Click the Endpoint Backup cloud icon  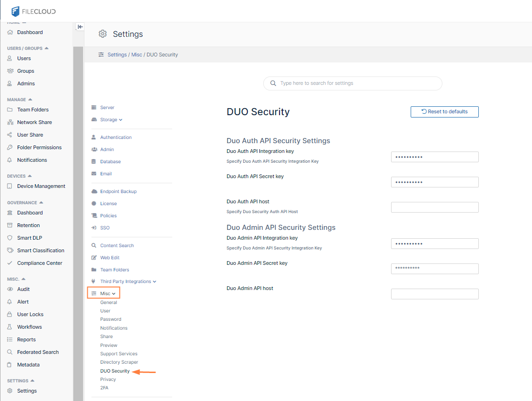pyautogui.click(x=94, y=192)
